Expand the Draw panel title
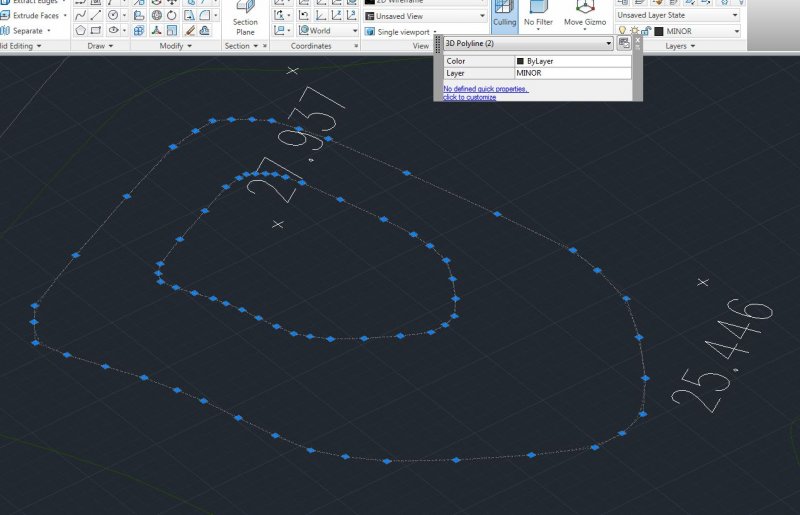Screen dimensions: 800x515 point(99,46)
